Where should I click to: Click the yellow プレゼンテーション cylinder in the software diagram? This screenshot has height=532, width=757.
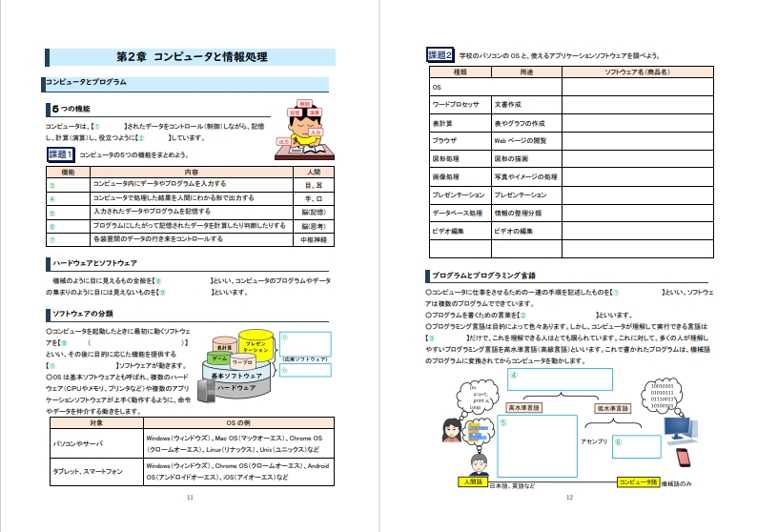pos(256,345)
